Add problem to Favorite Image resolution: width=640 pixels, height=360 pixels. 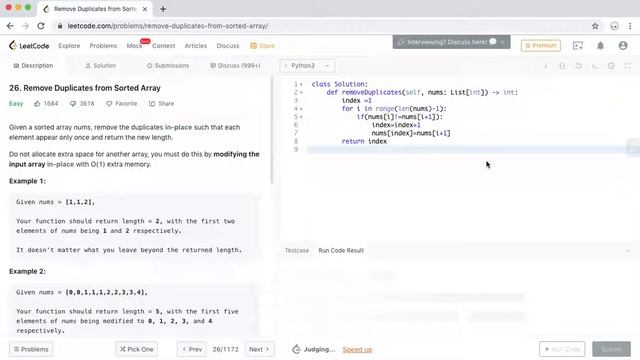[x=122, y=104]
